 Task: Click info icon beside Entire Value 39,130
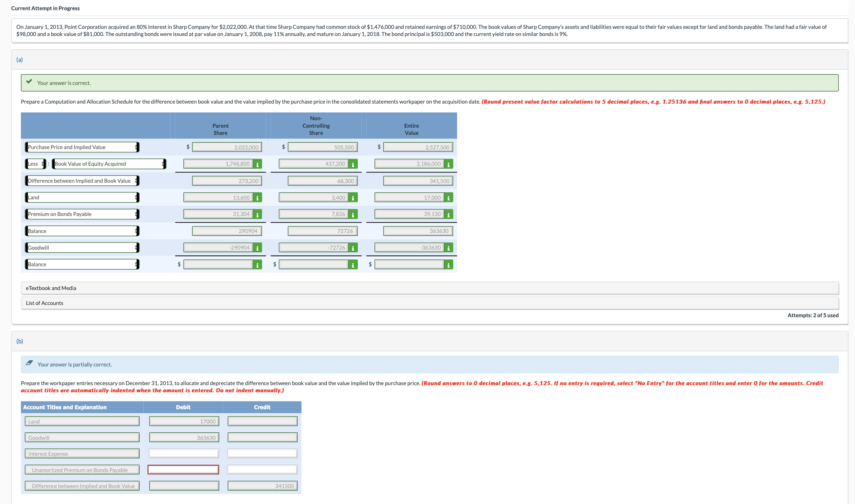click(448, 215)
